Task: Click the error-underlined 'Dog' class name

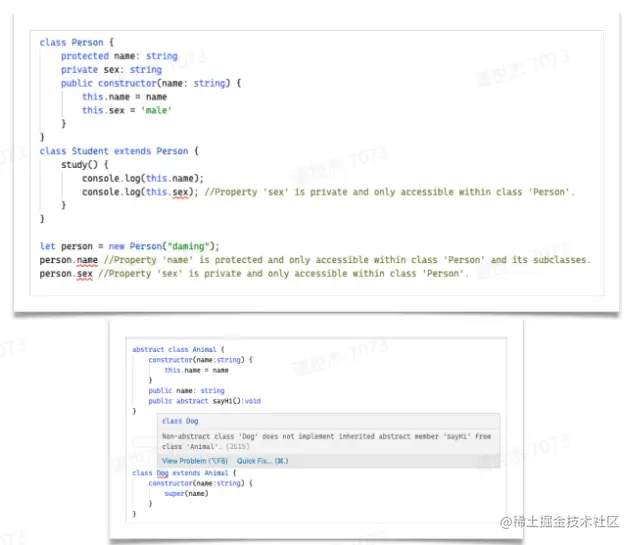Action: (x=162, y=473)
